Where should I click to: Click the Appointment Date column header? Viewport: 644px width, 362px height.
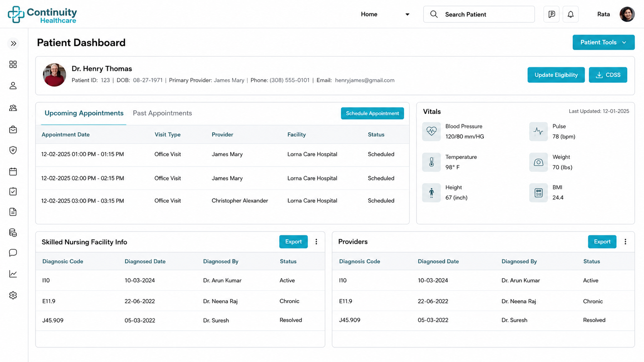pyautogui.click(x=65, y=134)
